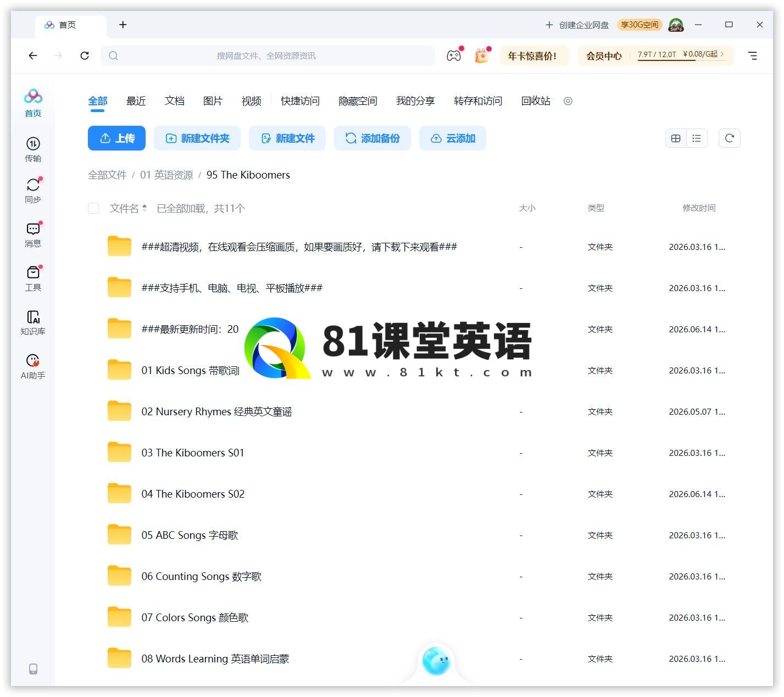
Task: Open the user avatar profile
Action: point(676,25)
